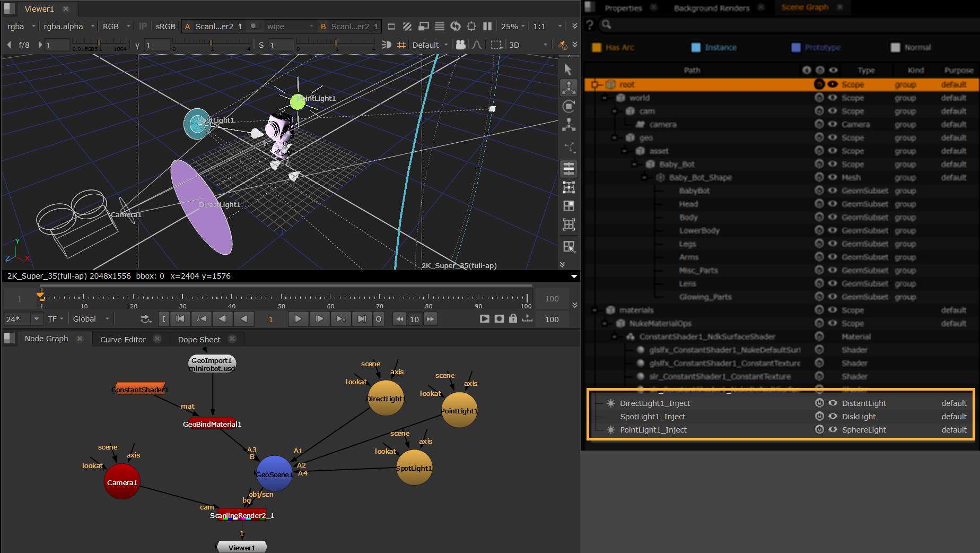Click the sRGB colorspace button

coord(165,26)
